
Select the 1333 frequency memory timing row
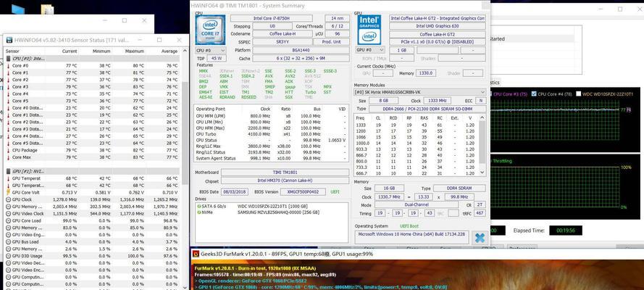(x=417, y=125)
